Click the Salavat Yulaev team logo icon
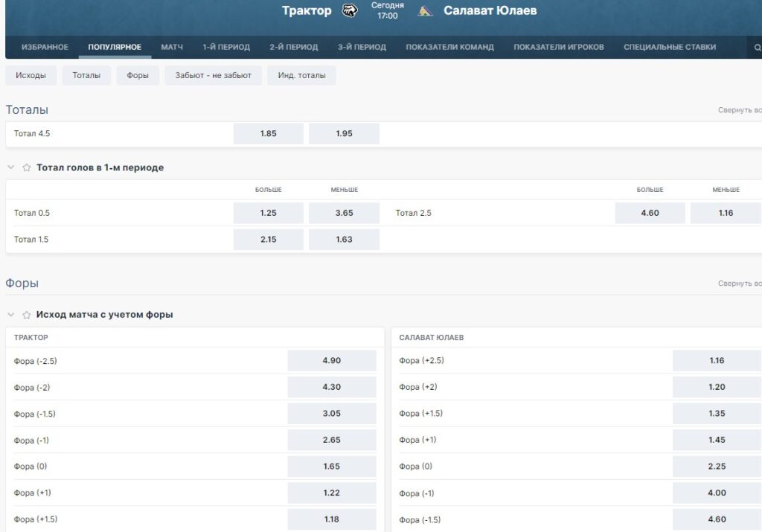Screen dimensions: 762x532 425,10
